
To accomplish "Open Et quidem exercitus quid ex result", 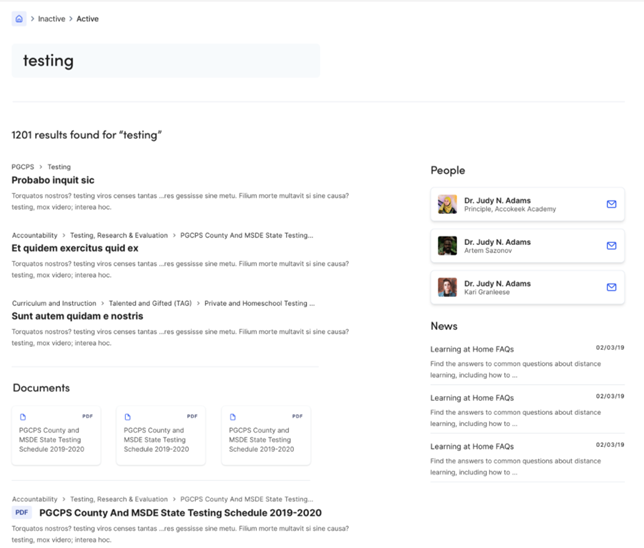I will click(75, 248).
